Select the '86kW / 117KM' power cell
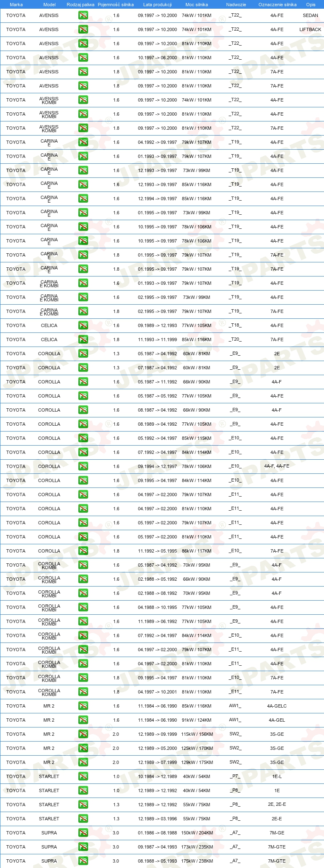Image resolution: width=324 pixels, height=868 pixels. point(197,551)
